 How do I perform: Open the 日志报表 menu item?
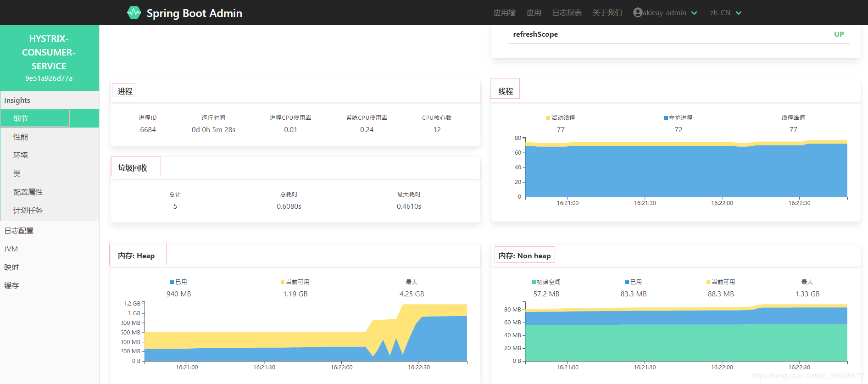[567, 12]
